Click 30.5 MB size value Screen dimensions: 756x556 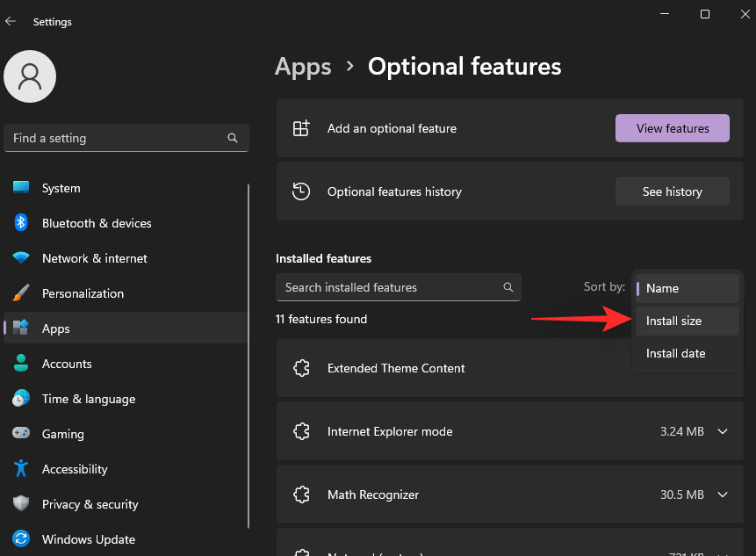[681, 495]
